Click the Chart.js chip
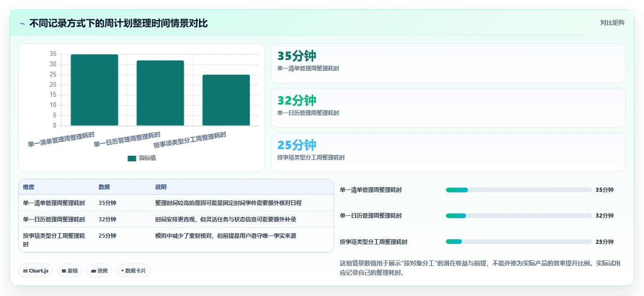The width and height of the screenshot is (644, 296). tap(36, 271)
